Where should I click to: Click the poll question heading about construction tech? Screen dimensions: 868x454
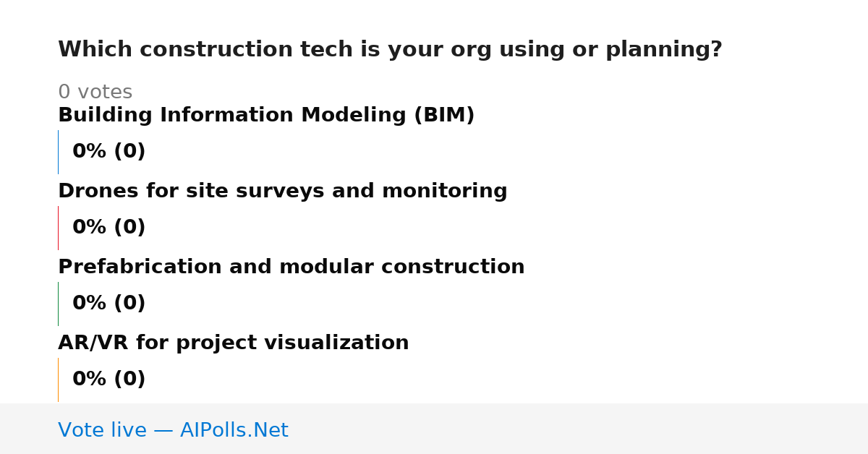[390, 50]
